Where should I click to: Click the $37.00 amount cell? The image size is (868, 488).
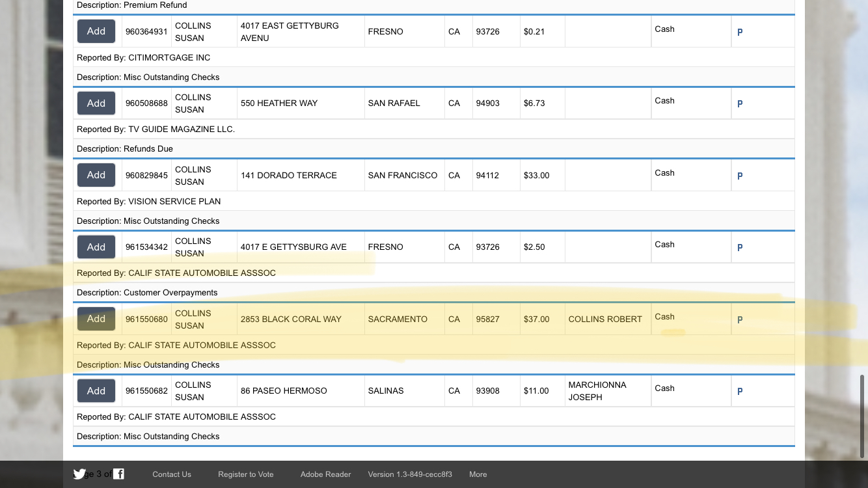coord(543,319)
